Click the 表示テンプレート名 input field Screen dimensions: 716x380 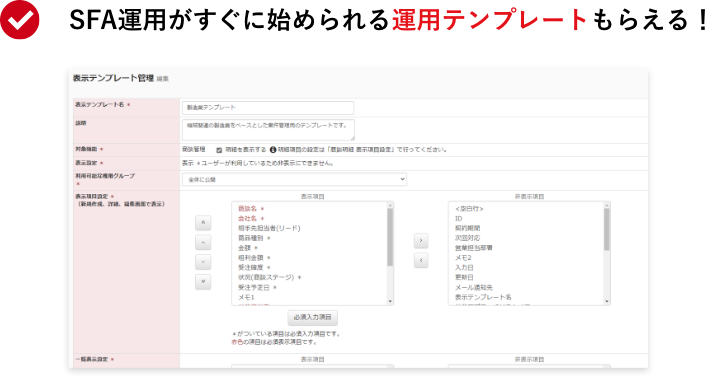[x=268, y=108]
